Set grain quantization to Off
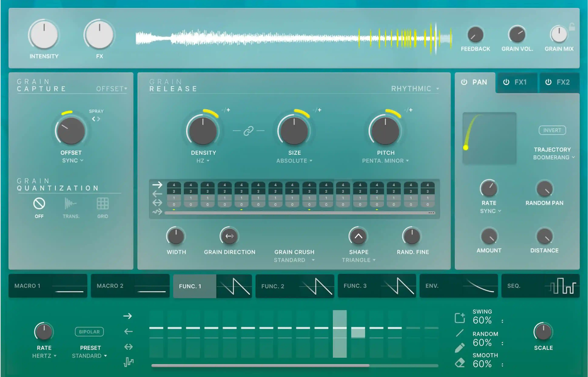Screen dimensions: 588x377 point(39,204)
